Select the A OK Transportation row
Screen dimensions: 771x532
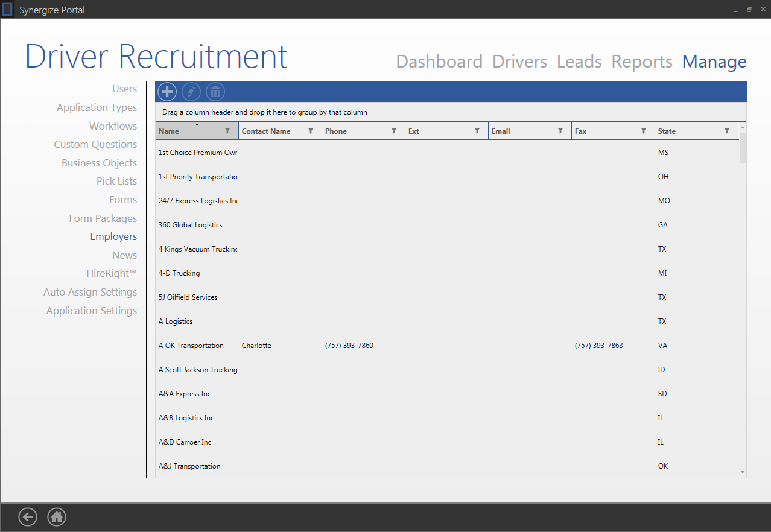click(x=191, y=346)
